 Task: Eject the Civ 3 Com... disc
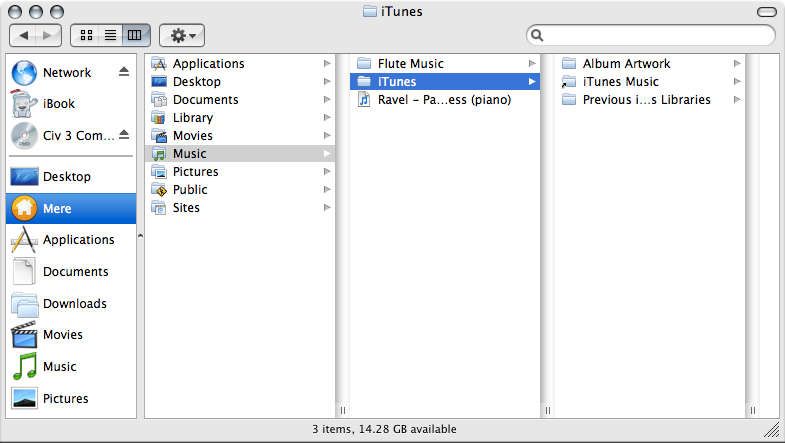click(x=124, y=135)
